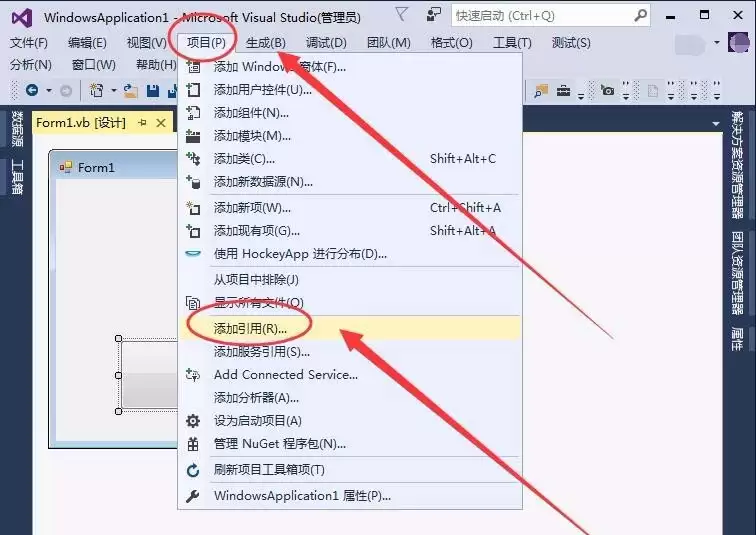Click the greyed Navigate Forward arrow
Image resolution: width=756 pixels, height=535 pixels.
[x=66, y=91]
